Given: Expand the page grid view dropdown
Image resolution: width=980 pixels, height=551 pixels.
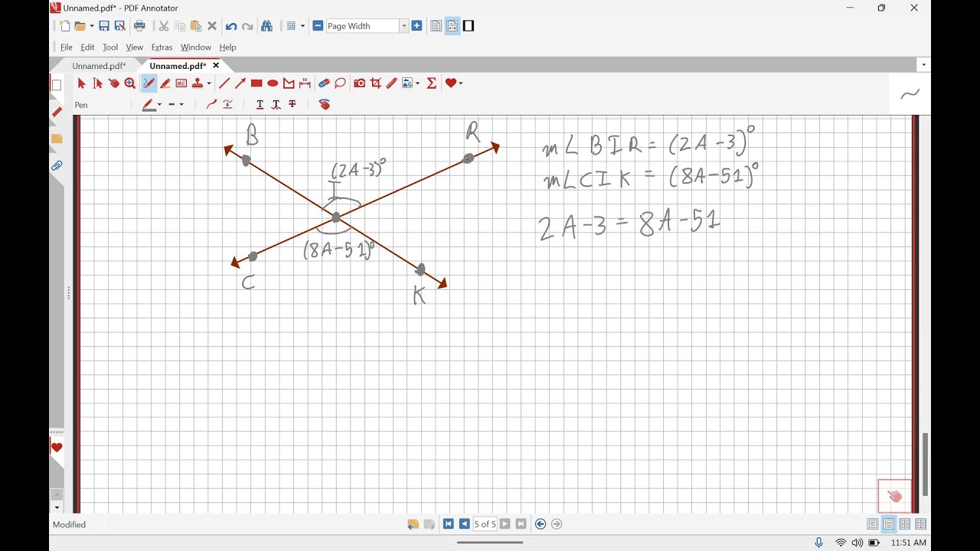Looking at the screenshot, I should [302, 26].
